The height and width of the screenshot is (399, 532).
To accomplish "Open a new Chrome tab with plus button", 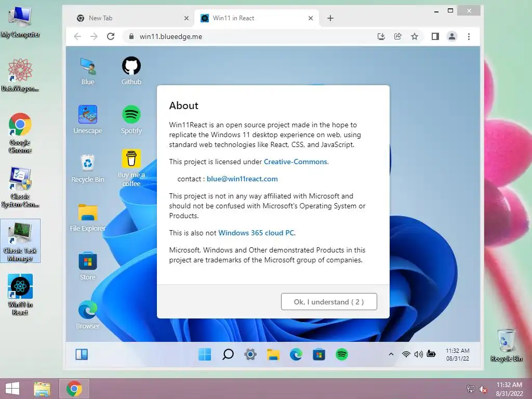I will pos(330,18).
